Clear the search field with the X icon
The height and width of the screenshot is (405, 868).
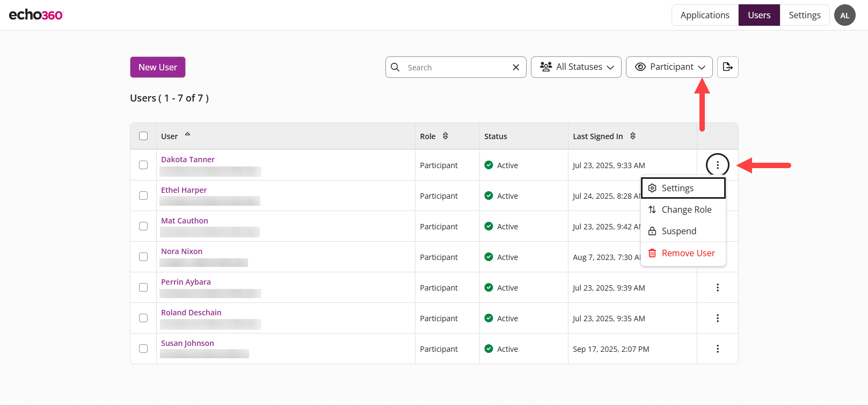click(x=516, y=67)
